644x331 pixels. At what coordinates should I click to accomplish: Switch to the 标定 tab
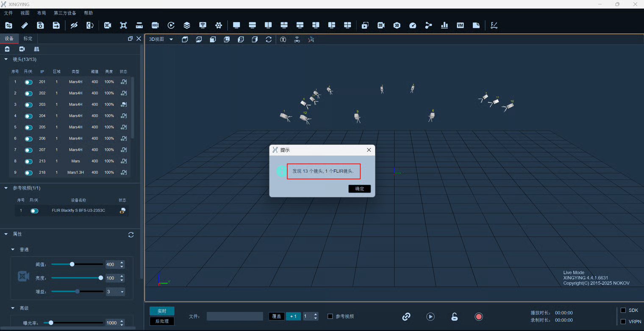(28, 39)
